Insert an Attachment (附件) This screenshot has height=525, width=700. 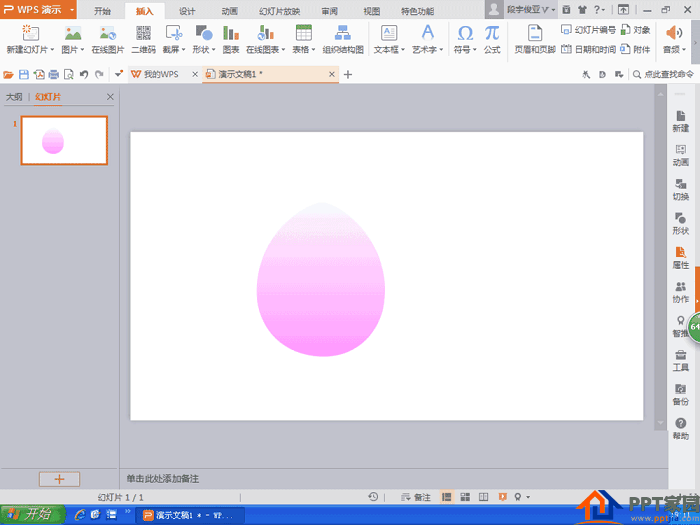coord(635,49)
